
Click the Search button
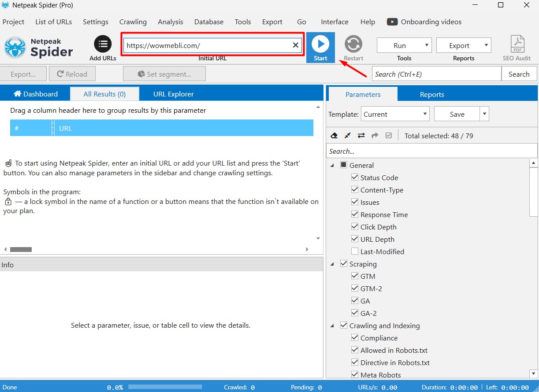[x=519, y=74]
